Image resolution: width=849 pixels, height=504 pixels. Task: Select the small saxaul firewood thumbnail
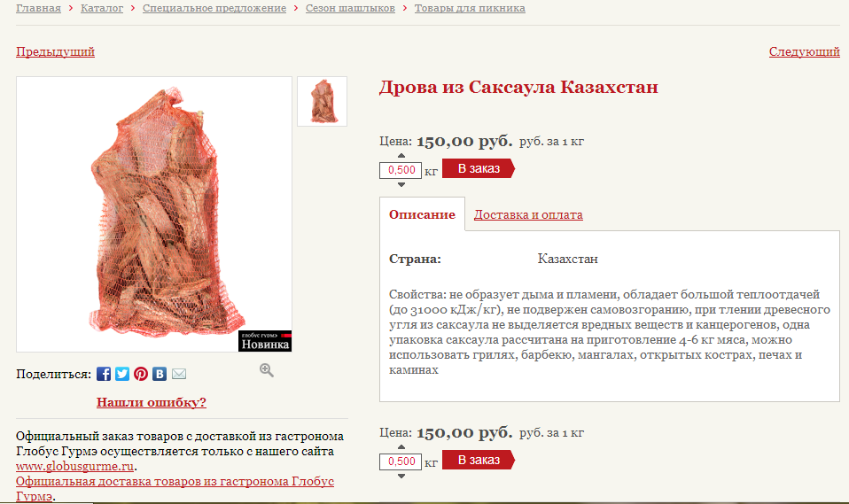(x=323, y=101)
